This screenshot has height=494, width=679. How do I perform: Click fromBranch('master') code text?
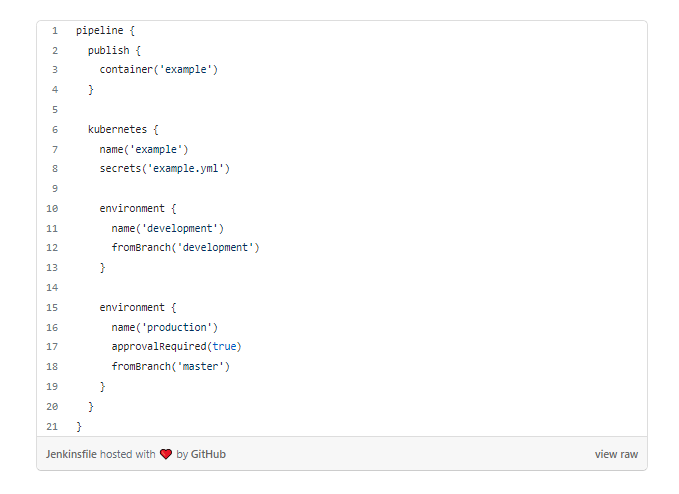(171, 366)
